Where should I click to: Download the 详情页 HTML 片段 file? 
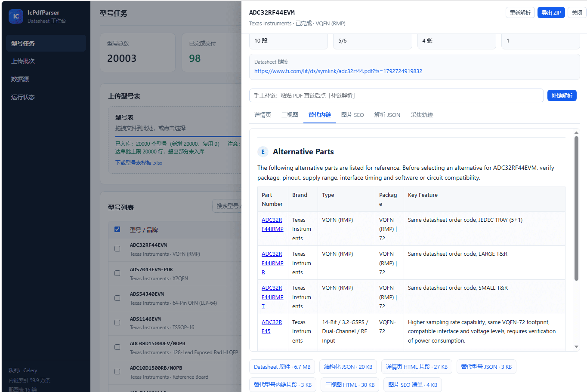point(417,367)
